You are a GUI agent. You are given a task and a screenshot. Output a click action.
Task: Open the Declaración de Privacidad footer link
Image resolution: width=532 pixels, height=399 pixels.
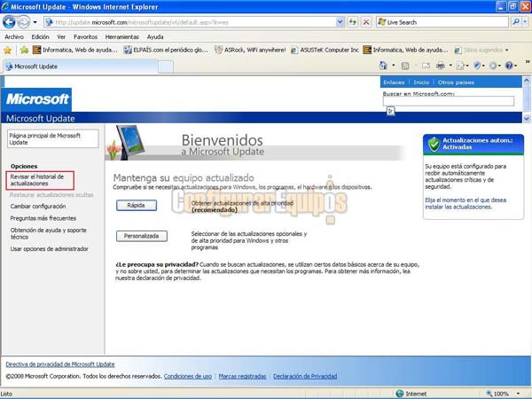click(x=305, y=376)
